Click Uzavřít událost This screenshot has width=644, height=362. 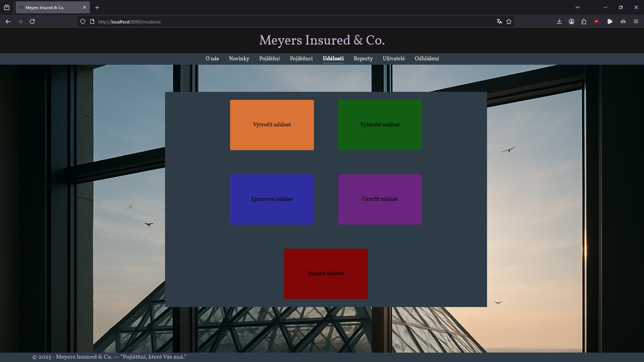pyautogui.click(x=380, y=199)
